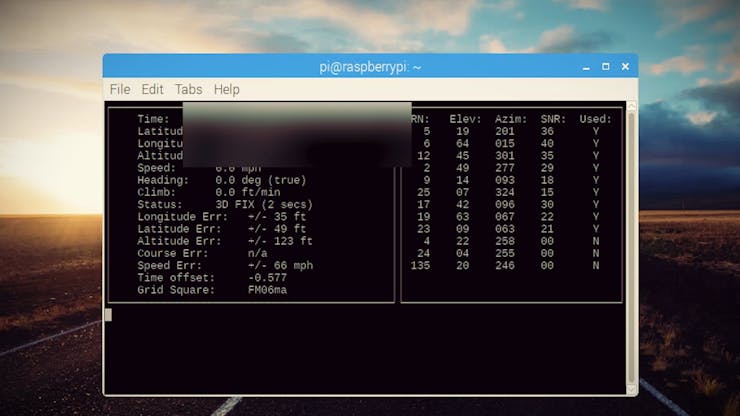Image resolution: width=740 pixels, height=416 pixels.
Task: Click the scrollbar down arrow
Action: 631,389
